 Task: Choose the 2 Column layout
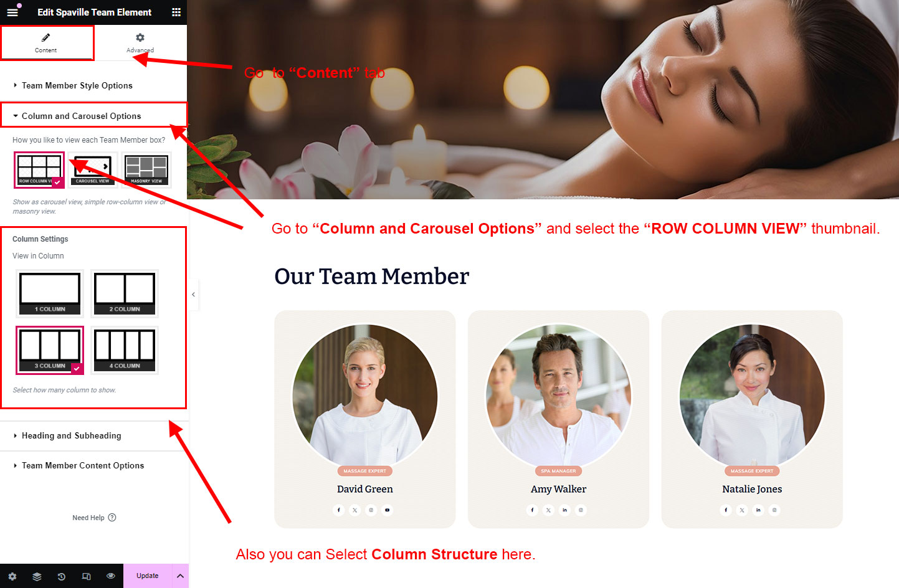point(125,293)
